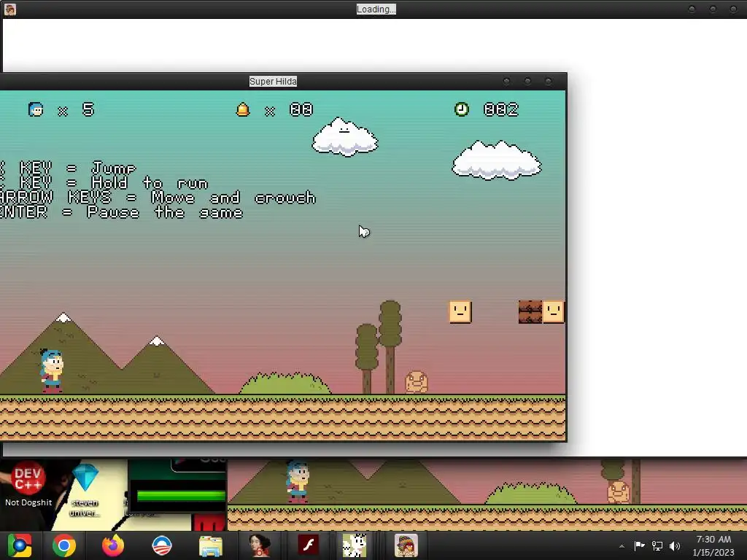Click the app icon in Loading window title bar

point(10,9)
